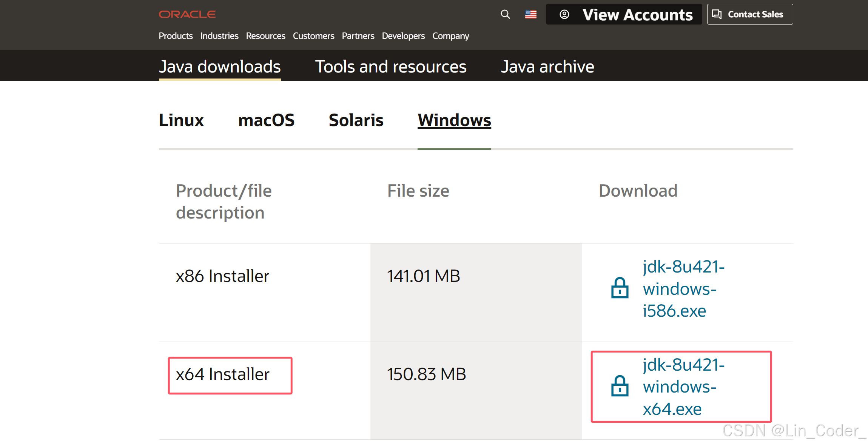Open the Developers menu

coord(403,36)
